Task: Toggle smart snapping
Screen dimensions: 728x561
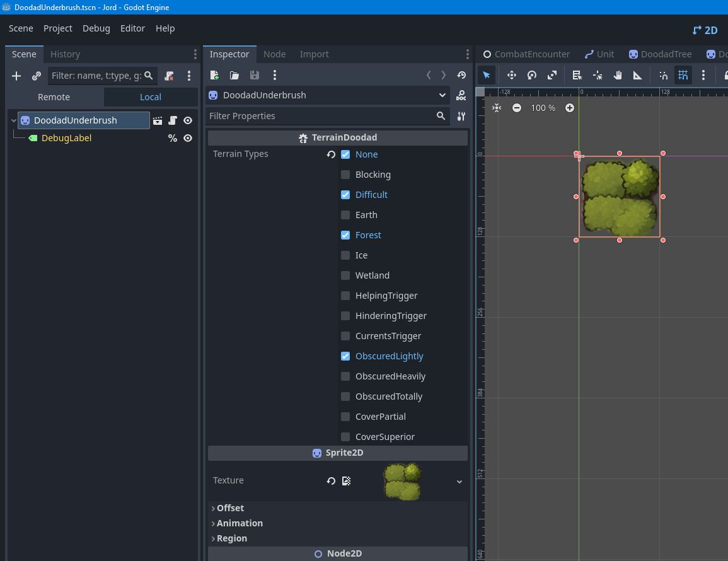Action: (x=663, y=75)
